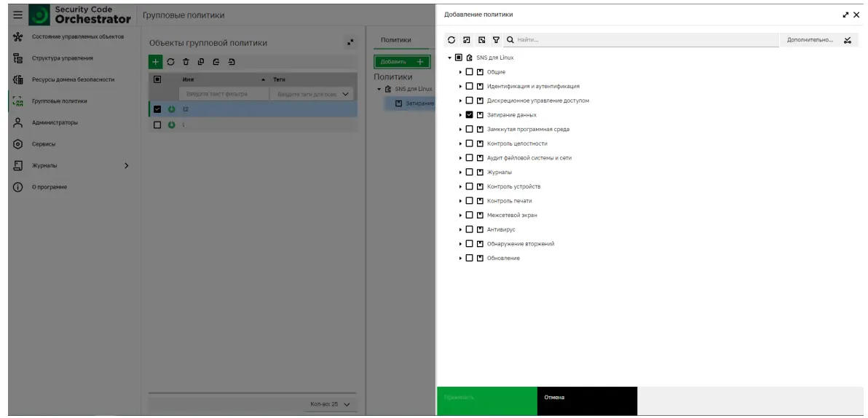Click the icon right of Дополнительно

pyautogui.click(x=847, y=40)
